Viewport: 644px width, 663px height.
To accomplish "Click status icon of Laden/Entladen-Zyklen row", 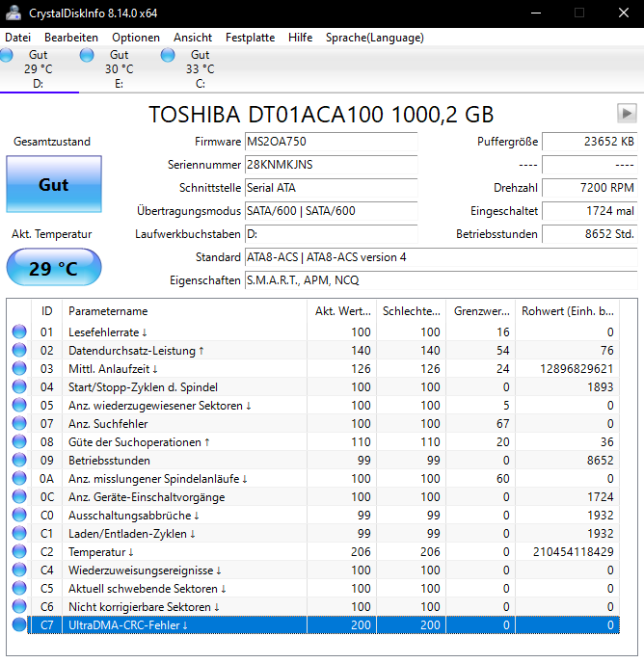I will coord(19,534).
